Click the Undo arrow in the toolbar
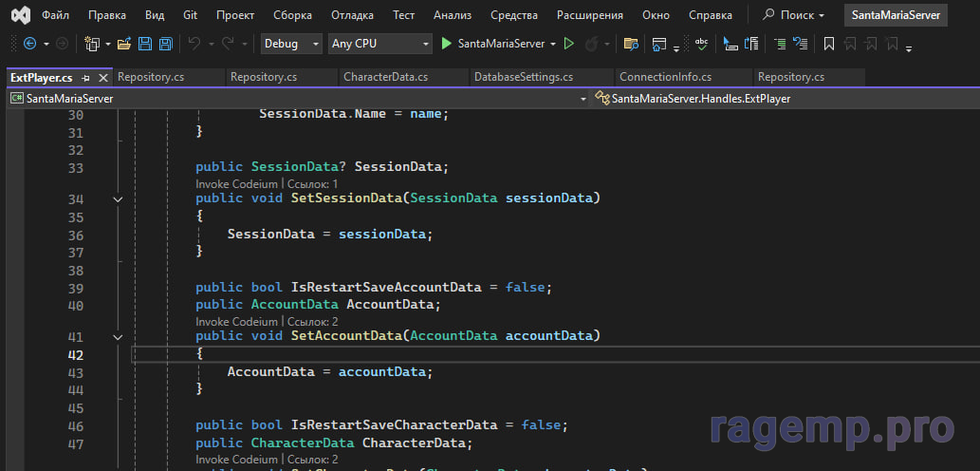Viewport: 980px width, 471px height. coord(194,44)
